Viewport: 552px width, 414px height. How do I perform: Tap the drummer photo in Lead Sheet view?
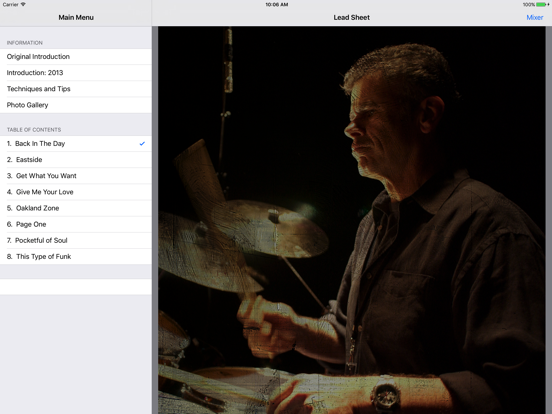click(x=351, y=220)
